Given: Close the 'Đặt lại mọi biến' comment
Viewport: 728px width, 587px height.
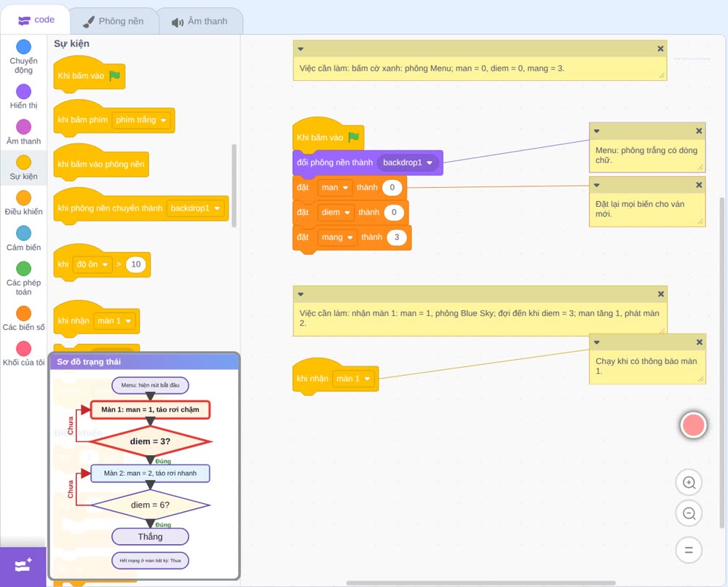Looking at the screenshot, I should pos(699,185).
